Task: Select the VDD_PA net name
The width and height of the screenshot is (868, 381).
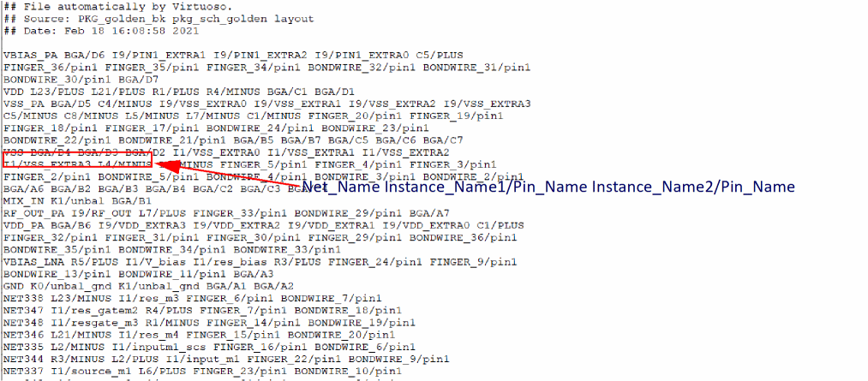Action: [x=24, y=226]
